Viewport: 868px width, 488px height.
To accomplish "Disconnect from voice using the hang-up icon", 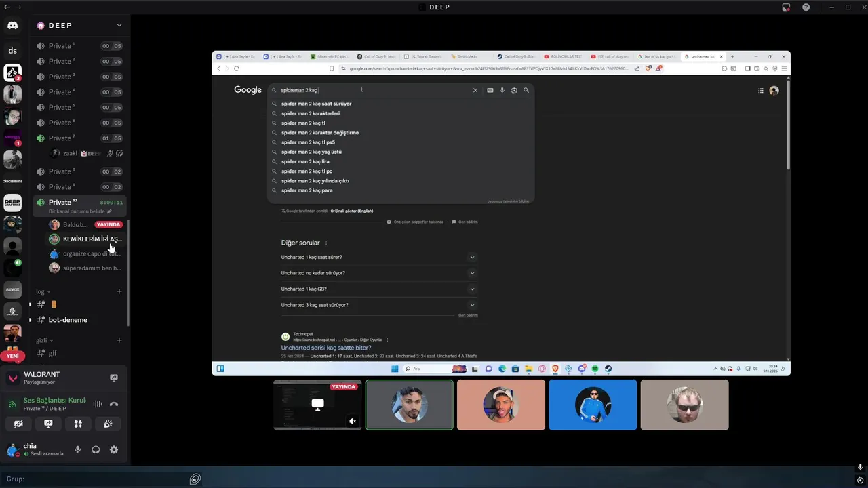I will [114, 404].
